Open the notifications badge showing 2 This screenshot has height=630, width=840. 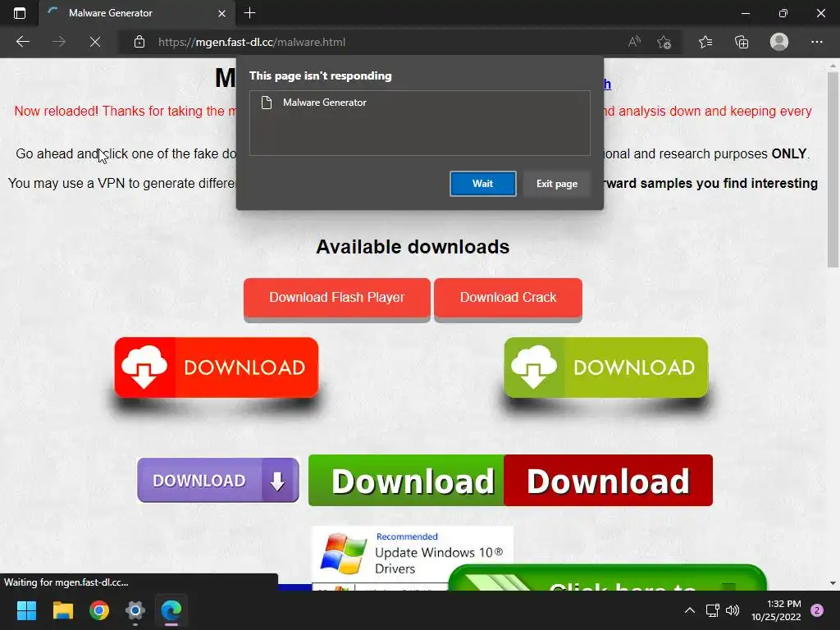click(817, 610)
